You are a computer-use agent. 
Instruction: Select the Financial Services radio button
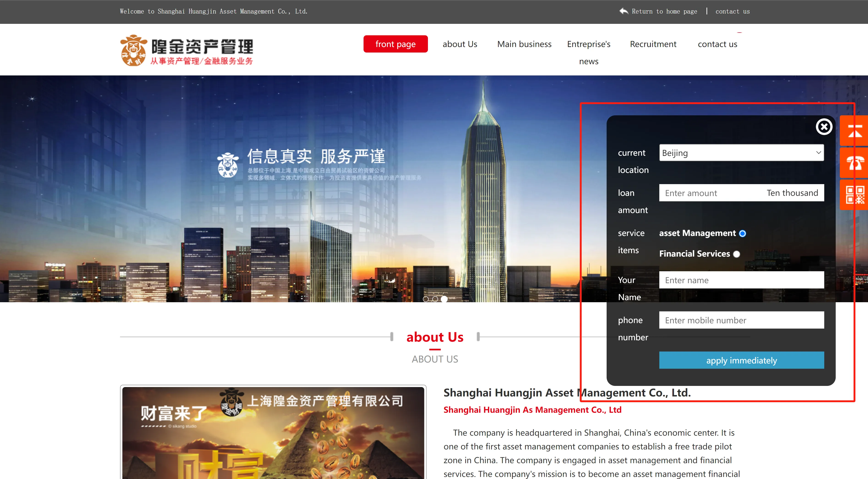pos(736,254)
